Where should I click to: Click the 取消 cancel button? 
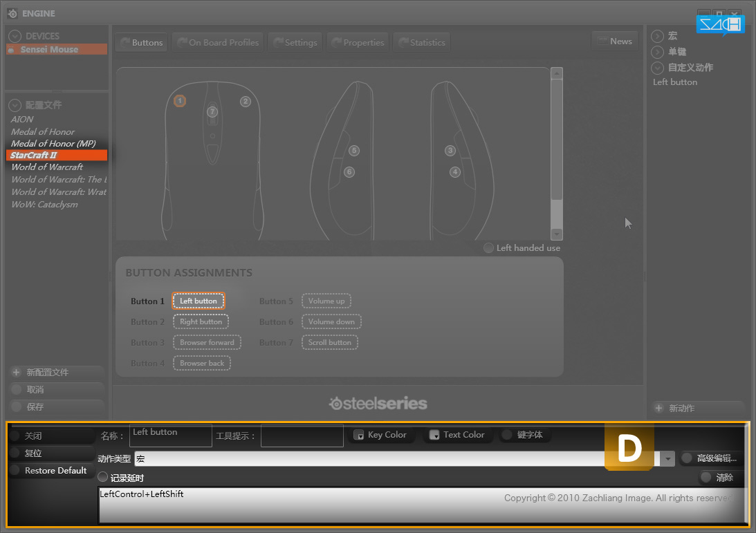tap(57, 389)
